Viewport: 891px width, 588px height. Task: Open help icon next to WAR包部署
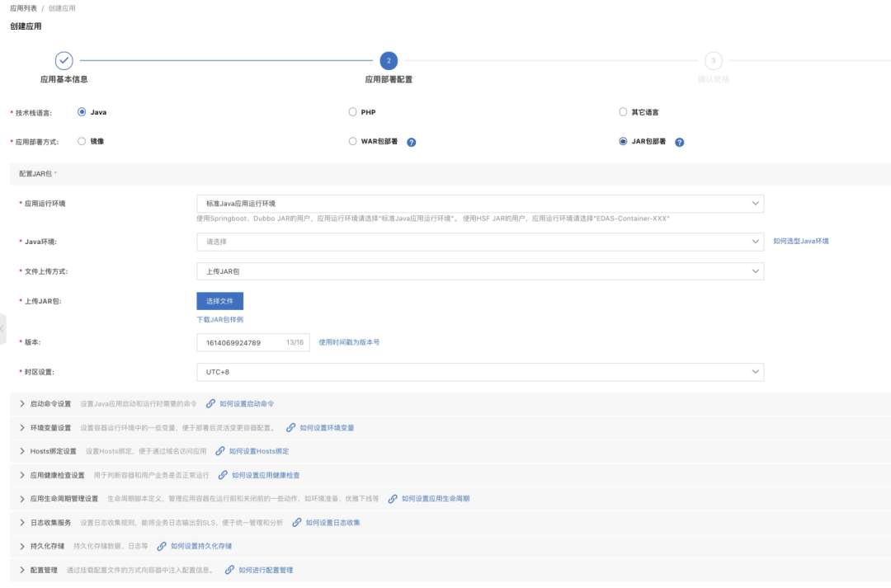(412, 142)
